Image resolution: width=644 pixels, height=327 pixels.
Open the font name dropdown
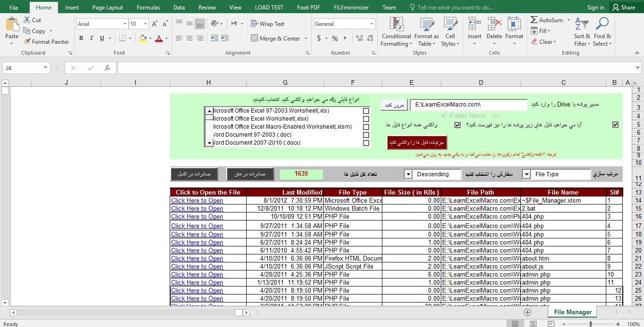click(x=125, y=24)
